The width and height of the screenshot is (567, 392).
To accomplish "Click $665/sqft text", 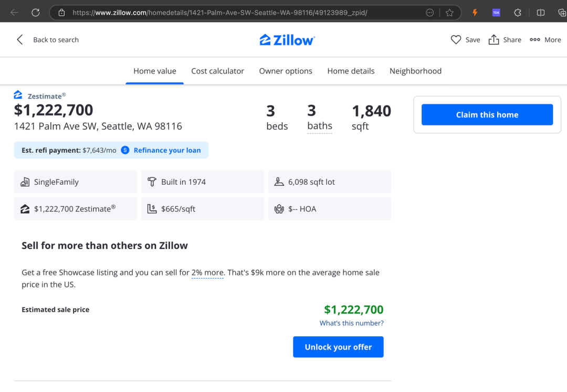I will [178, 209].
